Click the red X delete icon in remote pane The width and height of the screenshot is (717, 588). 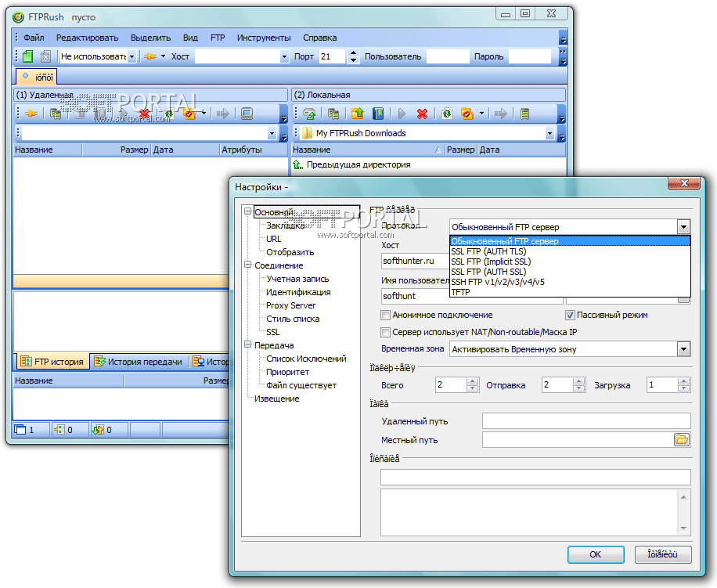pos(145,114)
